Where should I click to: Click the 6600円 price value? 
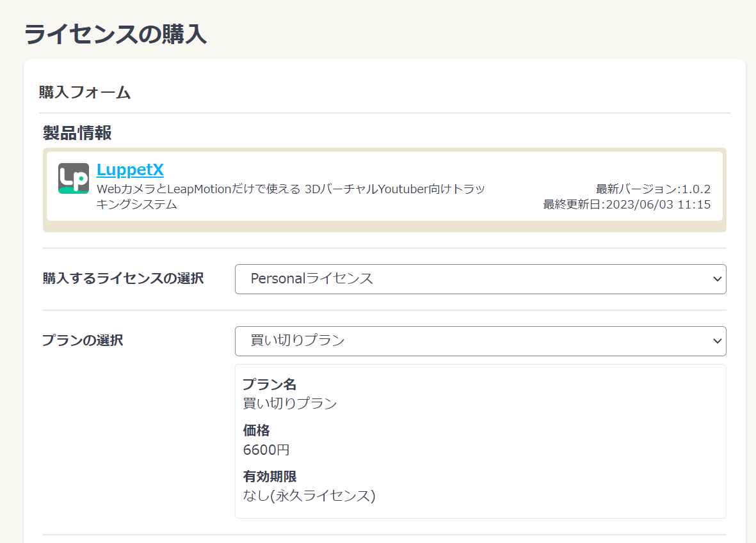[x=266, y=450]
